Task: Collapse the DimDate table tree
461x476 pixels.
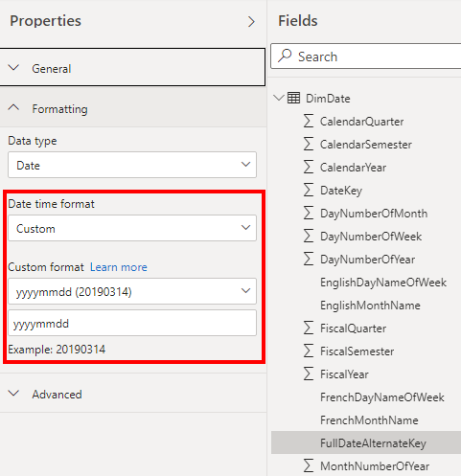Action: tap(279, 98)
